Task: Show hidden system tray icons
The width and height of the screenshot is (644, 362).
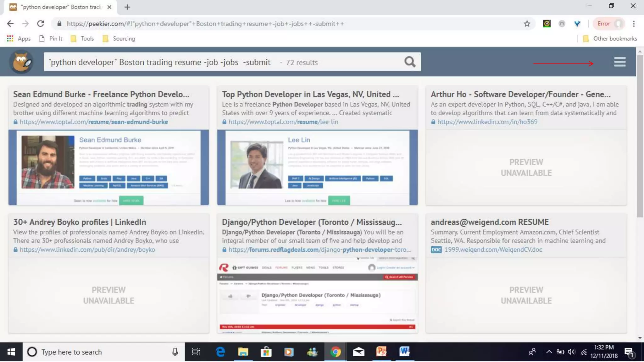Action: [x=549, y=352]
